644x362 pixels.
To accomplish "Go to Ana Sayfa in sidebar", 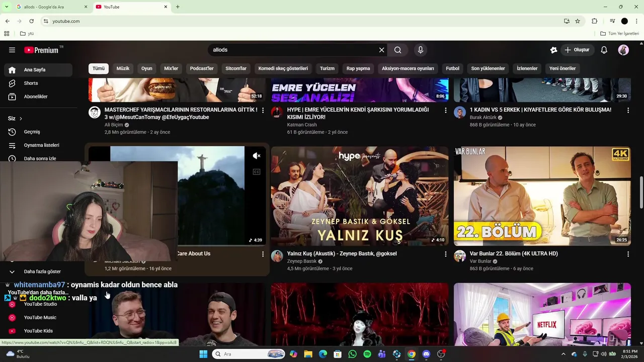I will (38, 70).
